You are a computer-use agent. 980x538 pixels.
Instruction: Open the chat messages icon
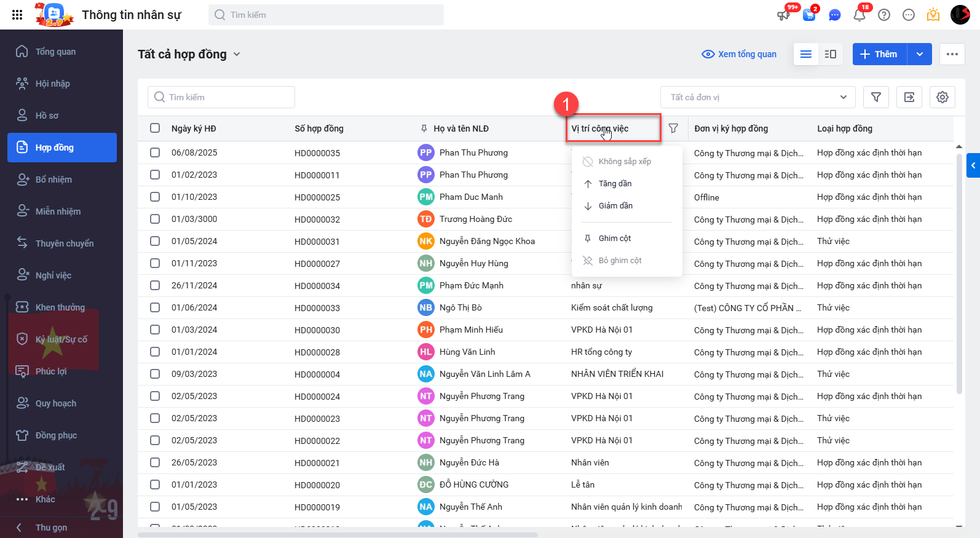834,15
